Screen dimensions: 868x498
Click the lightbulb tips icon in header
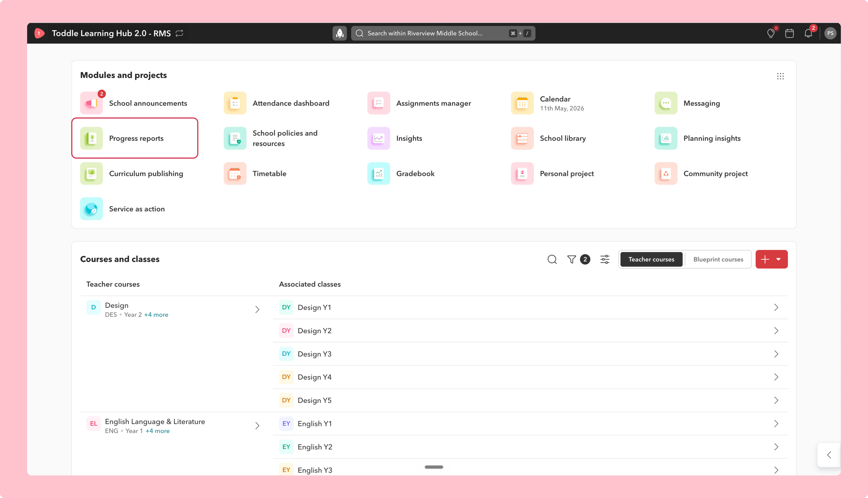(771, 33)
